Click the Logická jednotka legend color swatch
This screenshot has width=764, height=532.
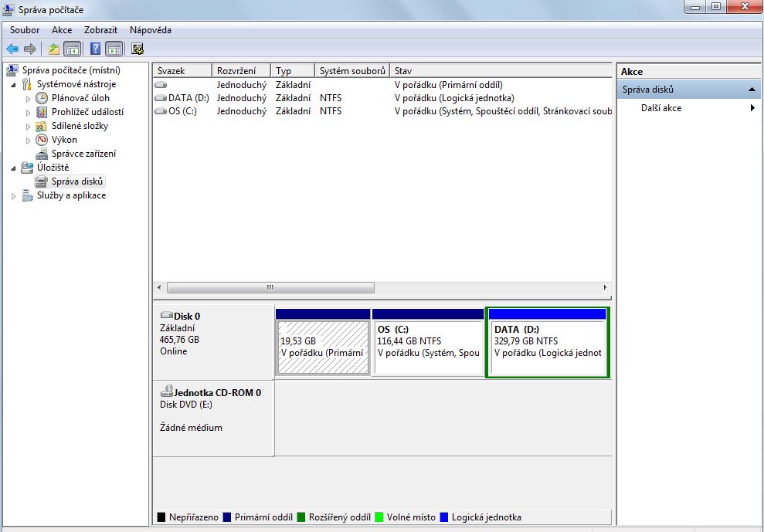[x=443, y=517]
